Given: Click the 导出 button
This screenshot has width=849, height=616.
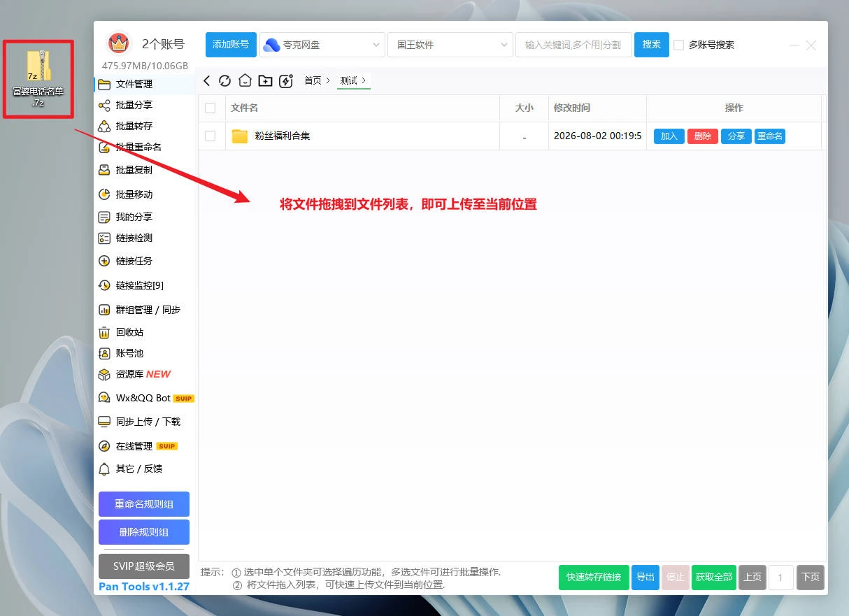Looking at the screenshot, I should point(645,578).
